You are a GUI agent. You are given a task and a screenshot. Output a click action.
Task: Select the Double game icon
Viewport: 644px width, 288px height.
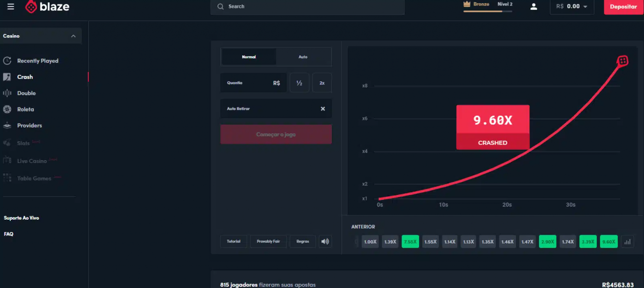(7, 93)
